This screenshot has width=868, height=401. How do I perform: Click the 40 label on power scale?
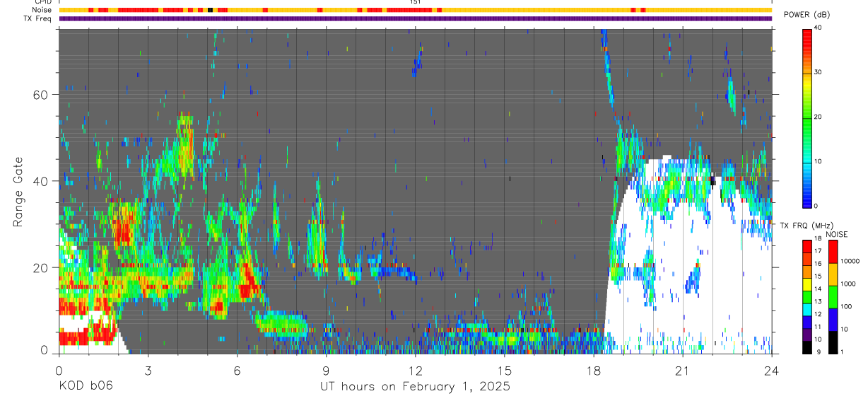click(x=818, y=28)
